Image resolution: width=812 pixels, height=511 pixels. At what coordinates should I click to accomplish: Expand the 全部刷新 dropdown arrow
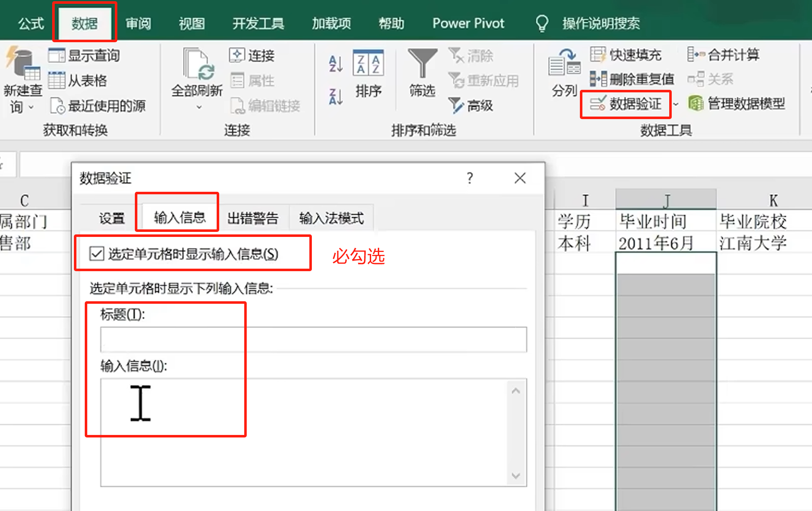tap(199, 107)
